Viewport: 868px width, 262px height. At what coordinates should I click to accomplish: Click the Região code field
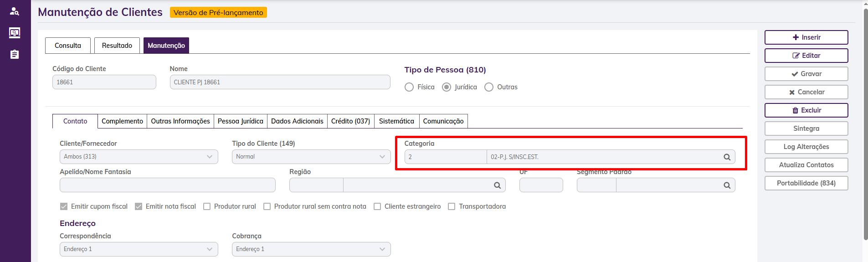(316, 185)
